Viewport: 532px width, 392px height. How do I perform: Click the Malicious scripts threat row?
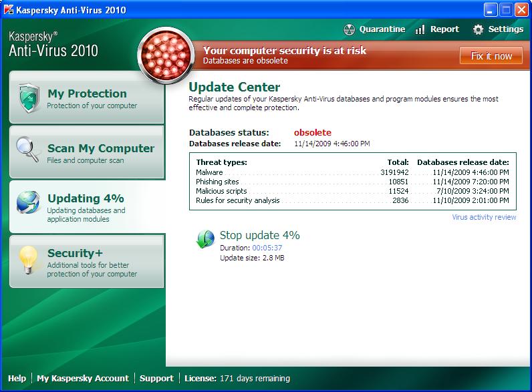[x=352, y=191]
